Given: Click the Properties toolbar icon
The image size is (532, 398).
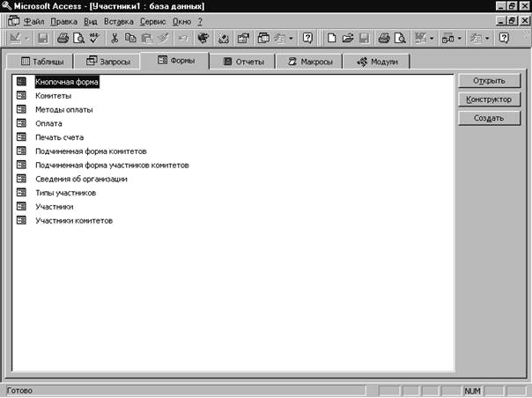Looking at the screenshot, I should (x=243, y=38).
